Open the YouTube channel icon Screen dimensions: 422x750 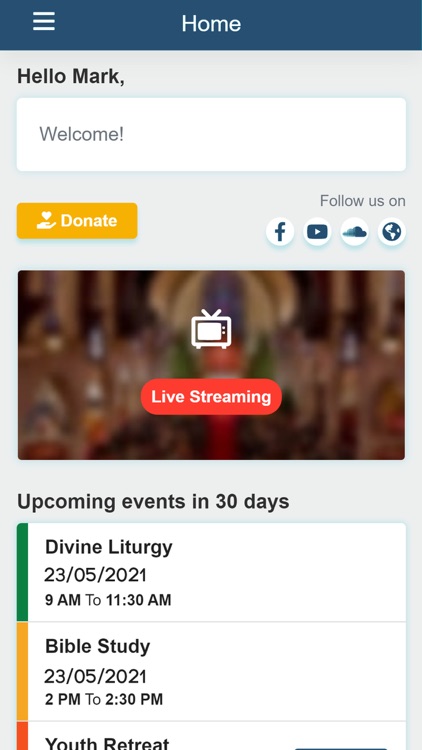click(x=317, y=232)
